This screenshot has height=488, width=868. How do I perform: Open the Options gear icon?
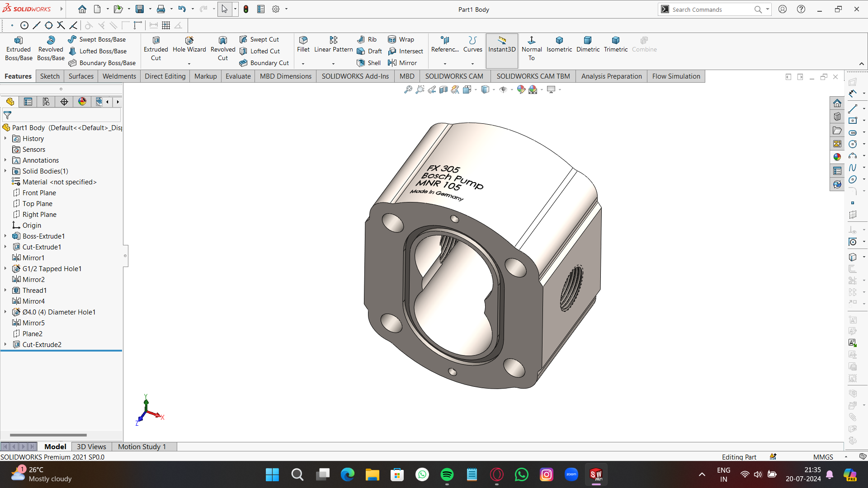(276, 9)
